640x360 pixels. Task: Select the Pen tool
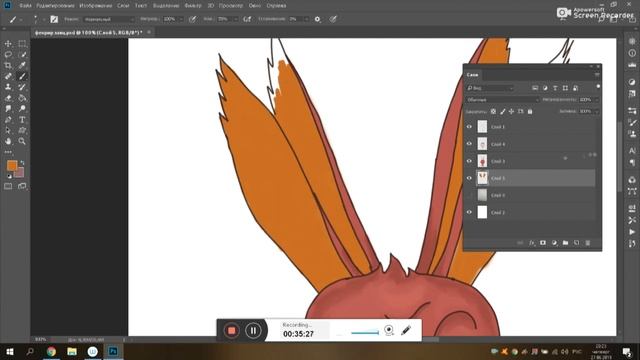[8, 120]
